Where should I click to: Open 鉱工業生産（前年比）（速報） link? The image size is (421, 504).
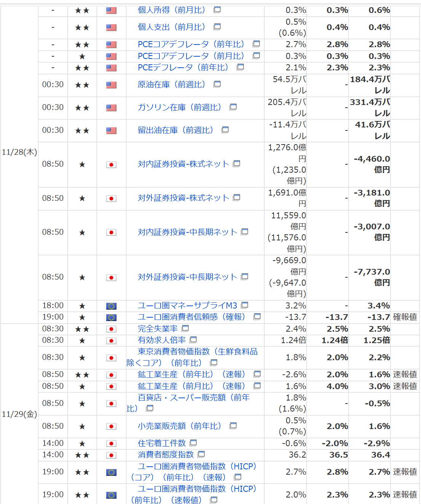(191, 374)
